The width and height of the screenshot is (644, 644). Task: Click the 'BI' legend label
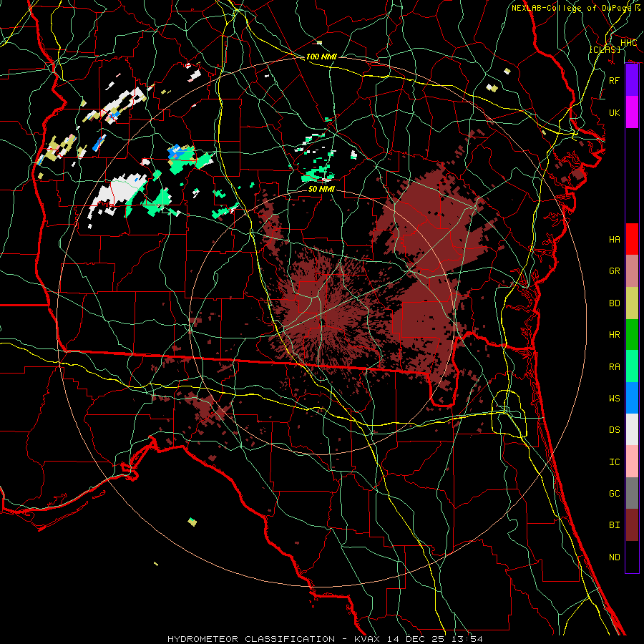(614, 525)
